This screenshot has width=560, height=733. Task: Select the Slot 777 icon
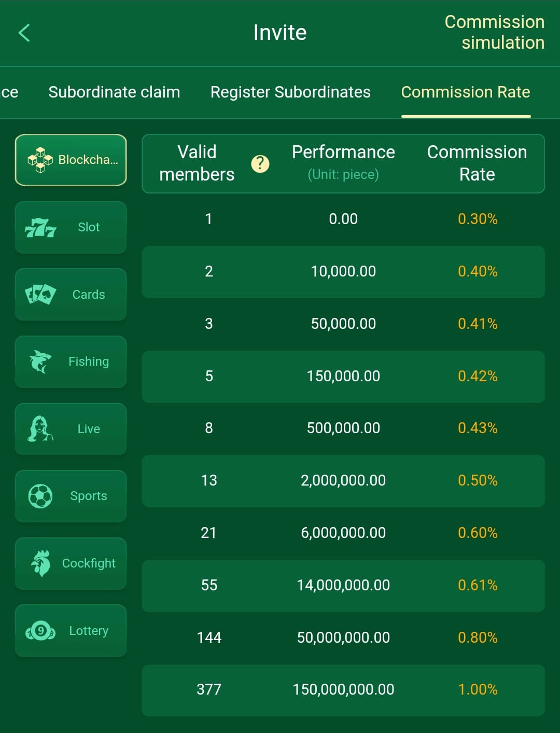[x=40, y=228]
